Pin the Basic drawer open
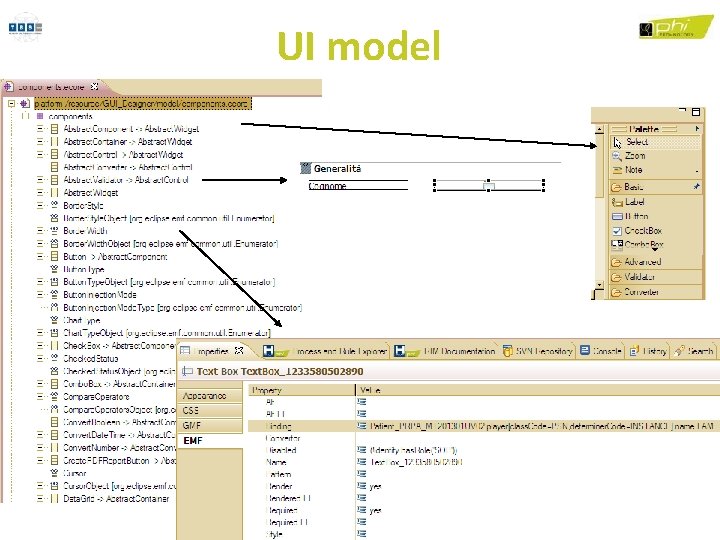The image size is (720, 540). 697,186
